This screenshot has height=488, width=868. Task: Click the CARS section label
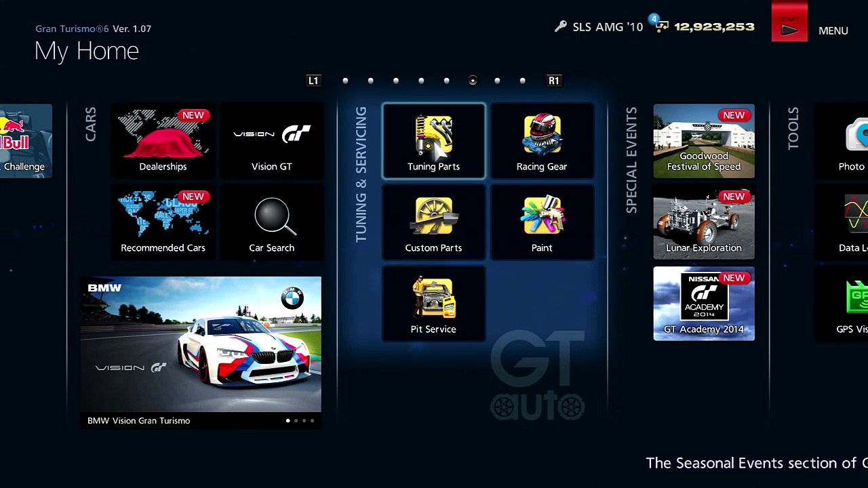pyautogui.click(x=91, y=125)
